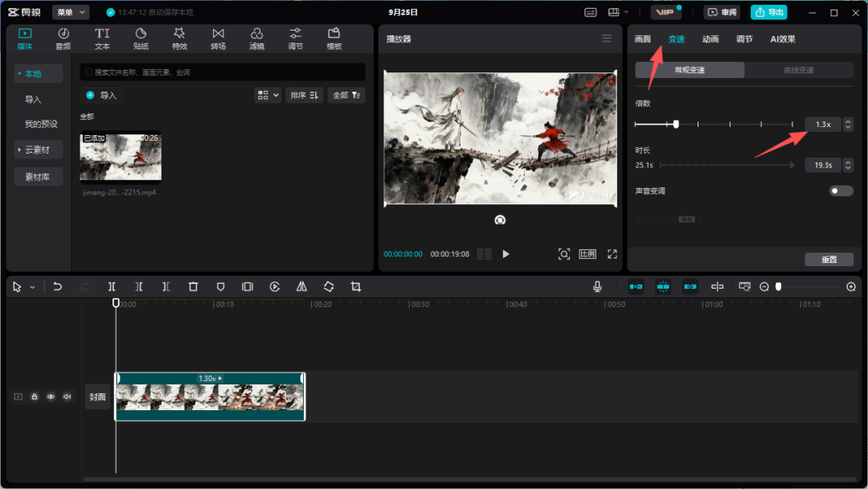Switch to the 动画 animation tab

tap(710, 39)
